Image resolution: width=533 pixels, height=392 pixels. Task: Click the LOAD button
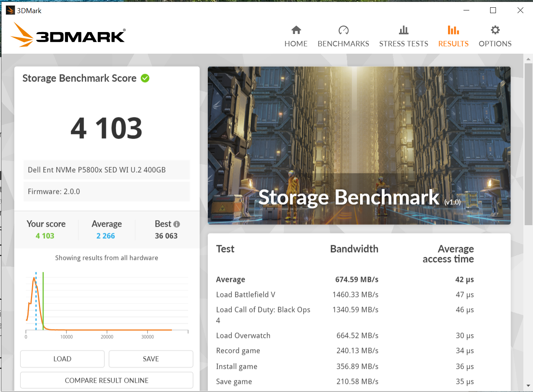tap(62, 359)
